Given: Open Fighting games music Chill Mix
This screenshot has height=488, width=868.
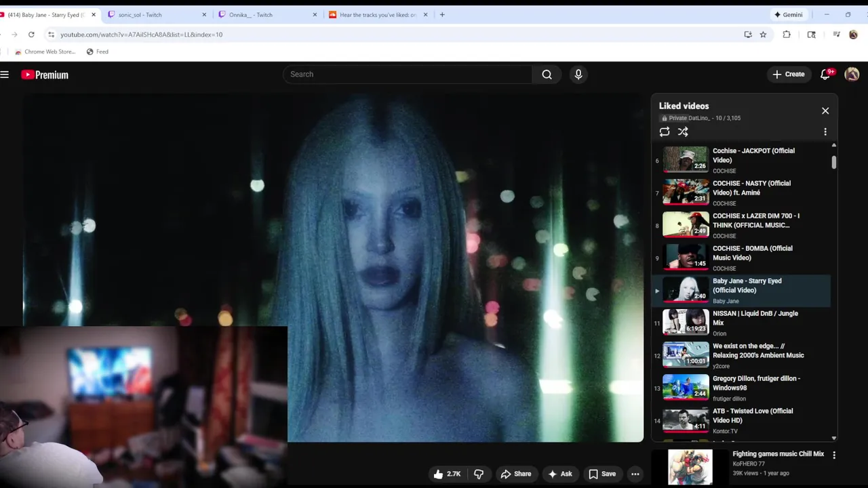Looking at the screenshot, I should (x=778, y=454).
